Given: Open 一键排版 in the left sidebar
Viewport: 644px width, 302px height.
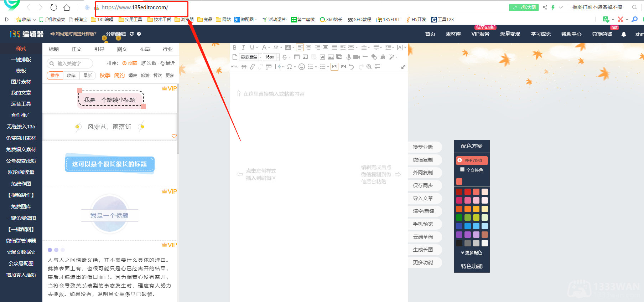Looking at the screenshot, I should 21,60.
